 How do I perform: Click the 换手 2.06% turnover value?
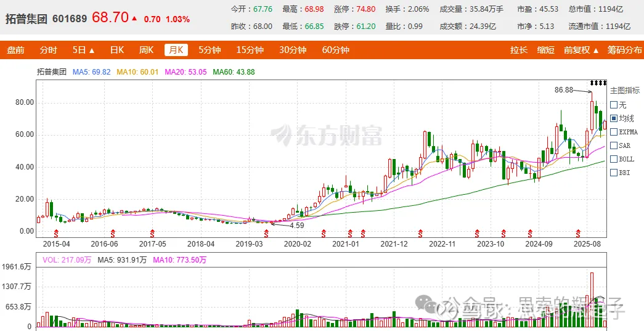coord(419,9)
